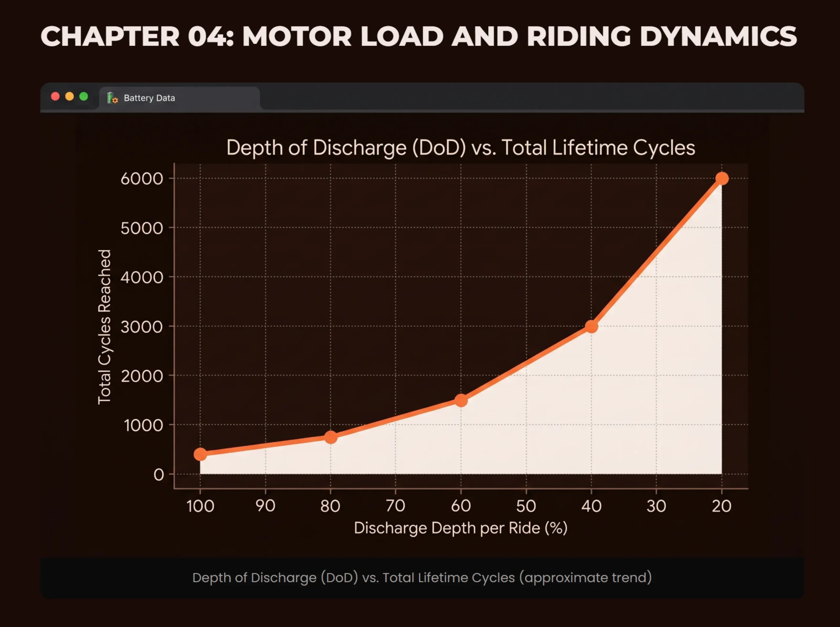Click the yellow minimize window dot
This screenshot has height=627, width=840.
point(70,96)
